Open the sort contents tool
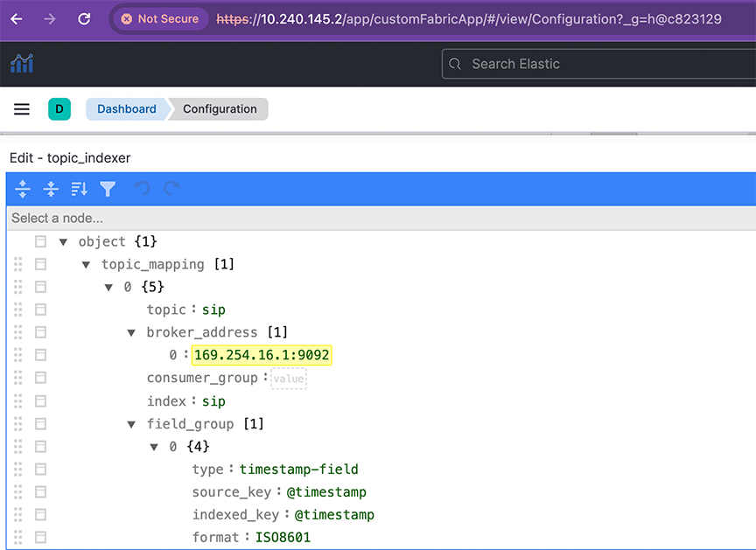 [x=79, y=189]
